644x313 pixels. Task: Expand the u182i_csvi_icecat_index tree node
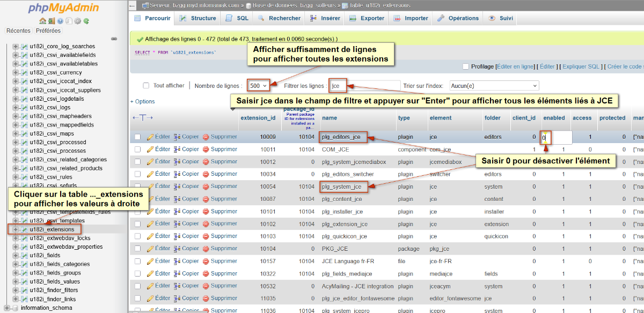[x=16, y=81]
